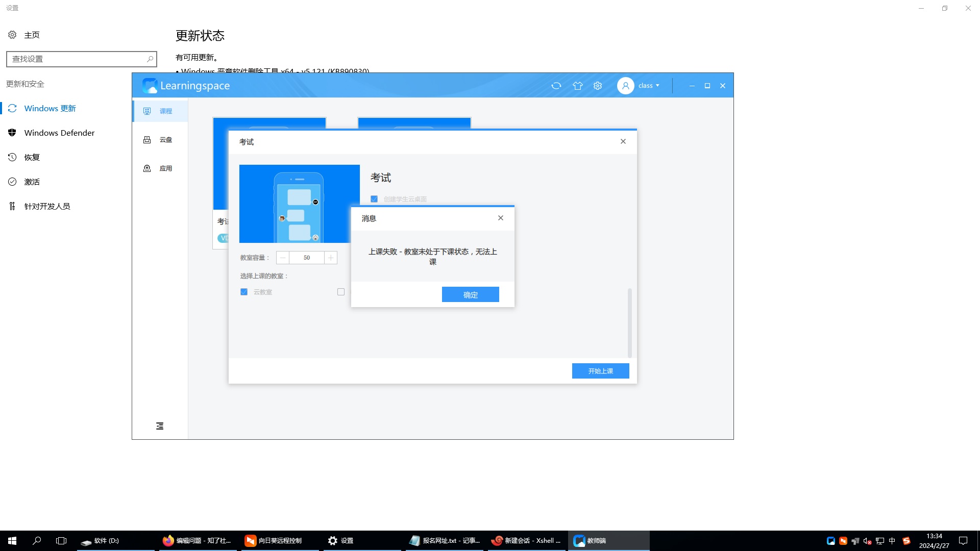The width and height of the screenshot is (980, 551).
Task: Uncheck the 云教室 classroom checkbox
Action: pyautogui.click(x=244, y=292)
